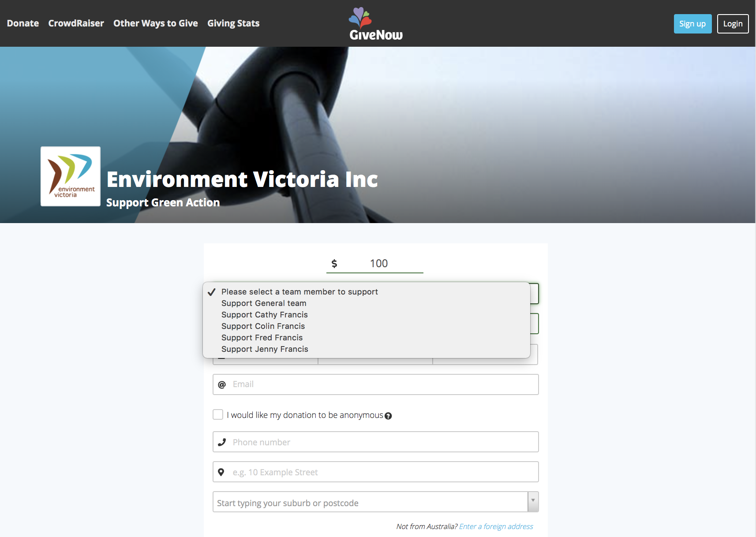Screen dimensions: 756x537
Task: Click the Login button
Action: 733,24
